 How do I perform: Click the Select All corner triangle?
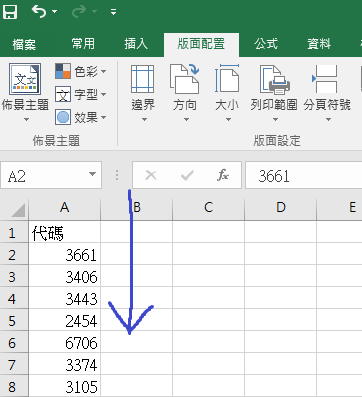17,210
